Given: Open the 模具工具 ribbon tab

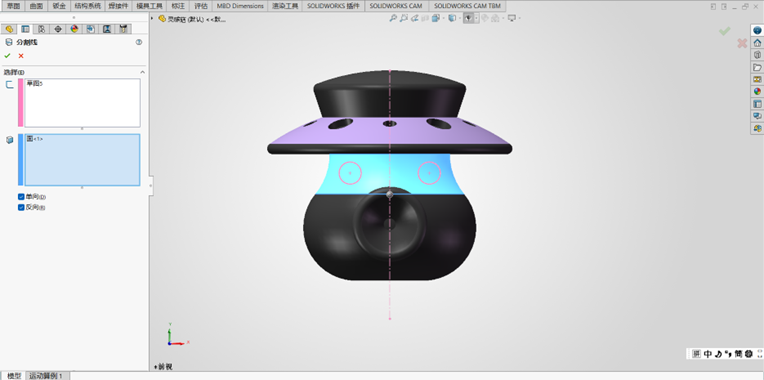Looking at the screenshot, I should click(x=149, y=6).
